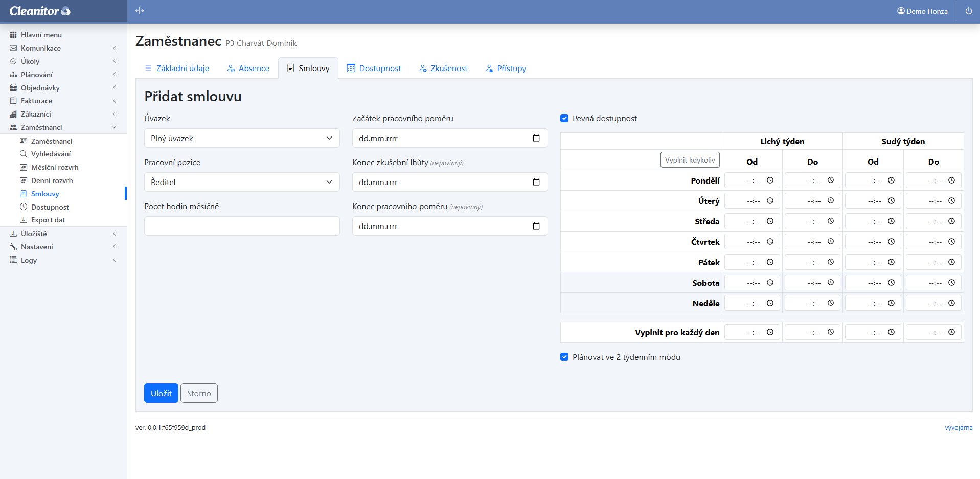Viewport: 980px width, 479px height.
Task: Click user icon next to Demo Honza
Action: [x=901, y=11]
